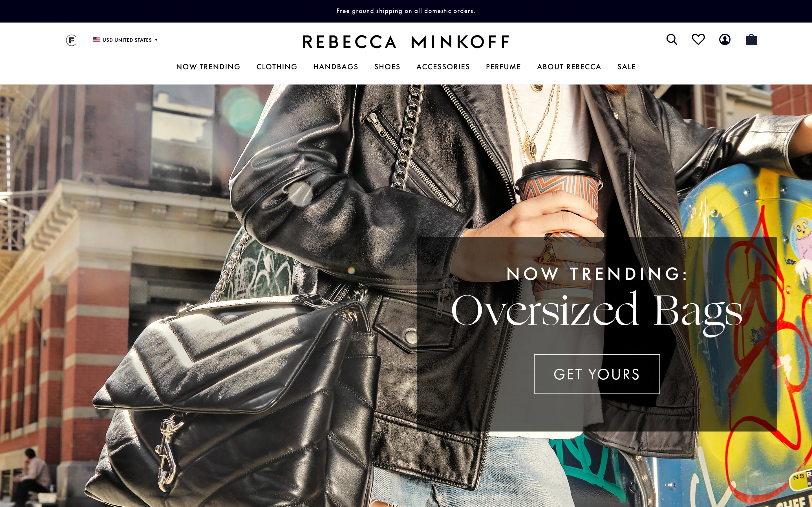Viewport: 812px width, 507px height.
Task: Open the Clothing menu
Action: point(277,67)
